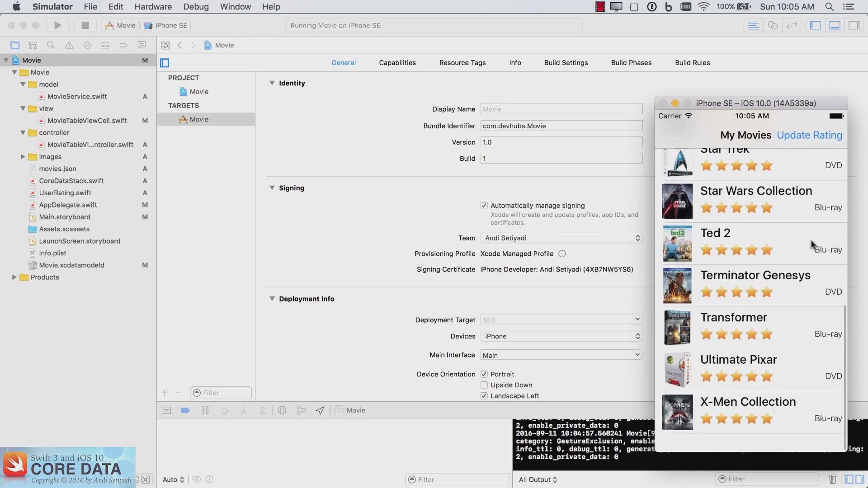The width and height of the screenshot is (868, 488).
Task: Open the symbol navigator icon
Action: (x=33, y=45)
